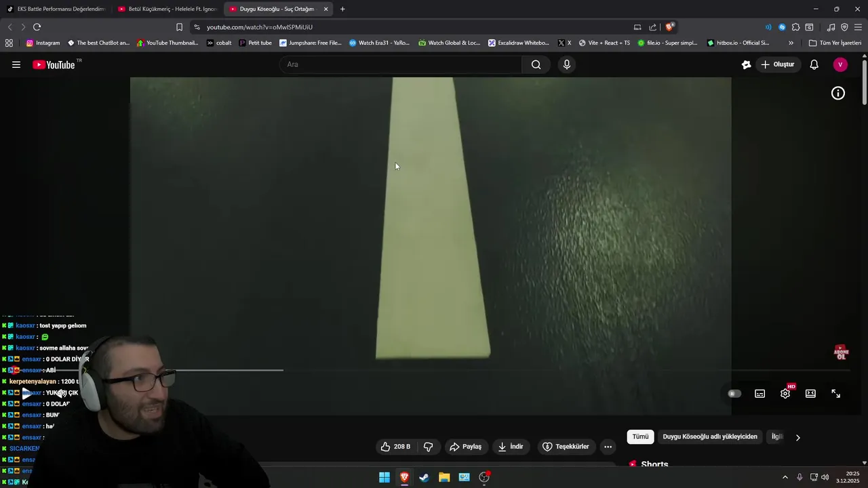Open the Windows Start menu
Screen dimensions: 868x488
pyautogui.click(x=384, y=477)
